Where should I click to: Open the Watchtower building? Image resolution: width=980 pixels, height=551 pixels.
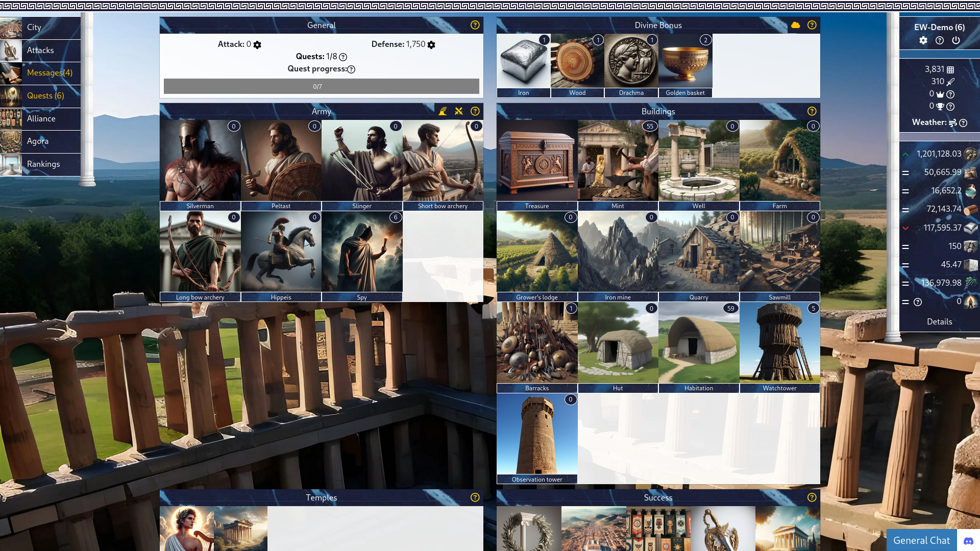click(780, 347)
